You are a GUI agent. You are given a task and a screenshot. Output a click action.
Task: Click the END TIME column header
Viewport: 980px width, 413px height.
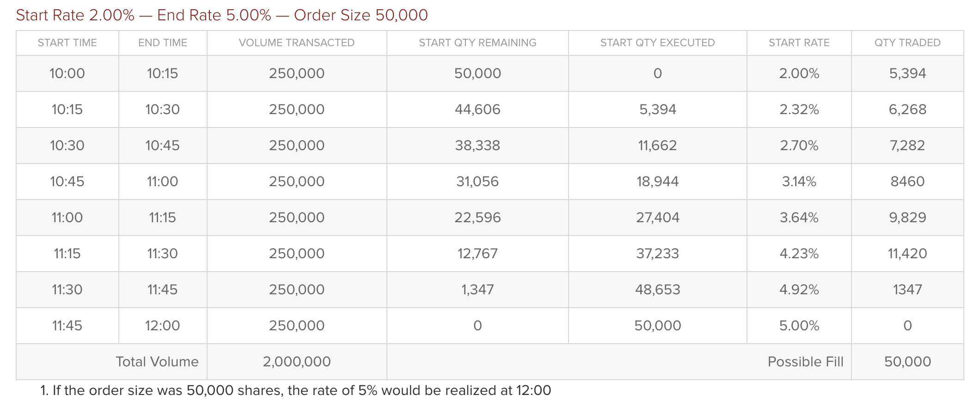pyautogui.click(x=162, y=43)
